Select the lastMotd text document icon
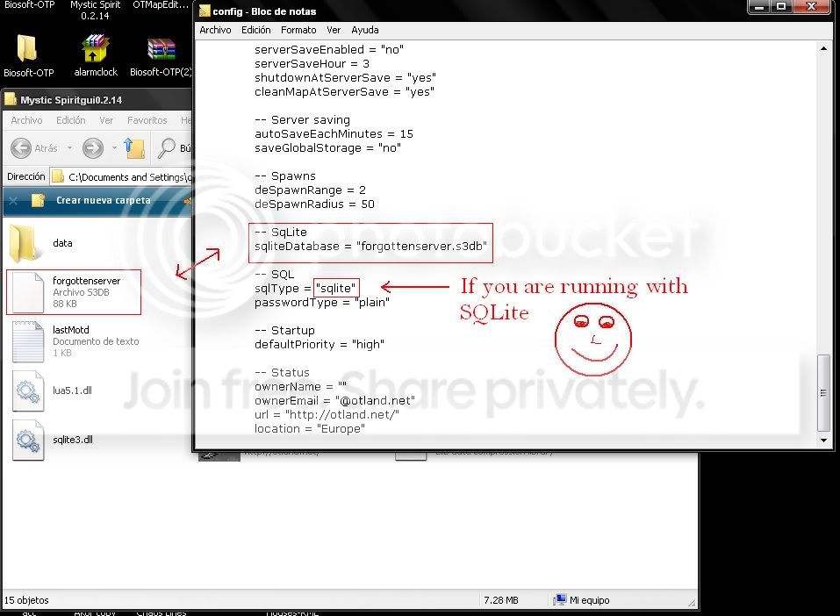Viewport: 840px width, 616px height. (x=27, y=341)
